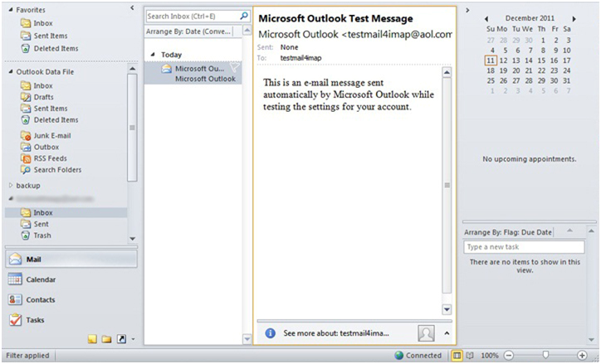Switch to the Calendar module
Screen dimensions: 601x364
pyautogui.click(x=71, y=279)
